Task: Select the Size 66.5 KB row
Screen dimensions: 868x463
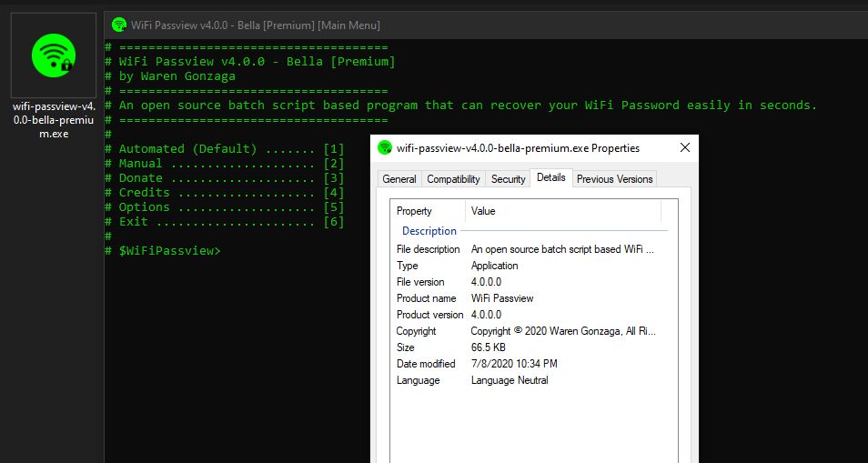Action: click(526, 347)
